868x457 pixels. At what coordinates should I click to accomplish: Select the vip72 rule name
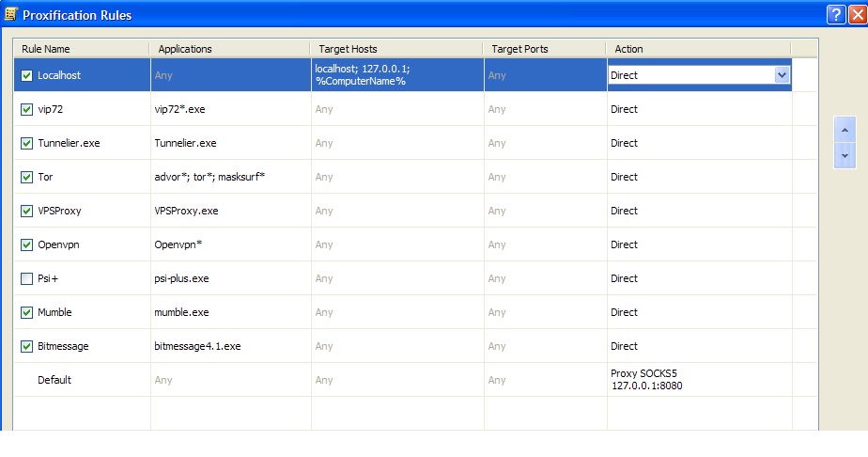(51, 109)
